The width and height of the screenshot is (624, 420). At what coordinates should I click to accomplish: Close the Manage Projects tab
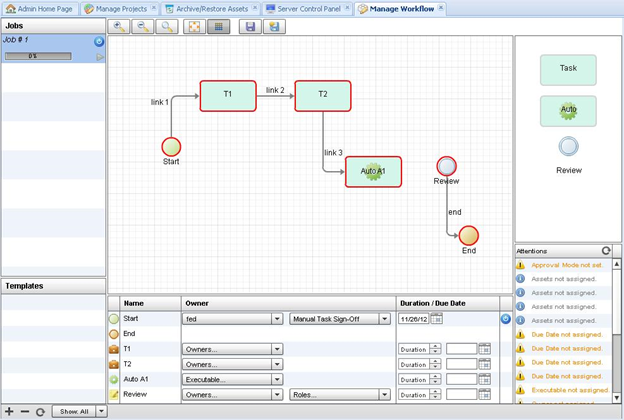click(154, 8)
